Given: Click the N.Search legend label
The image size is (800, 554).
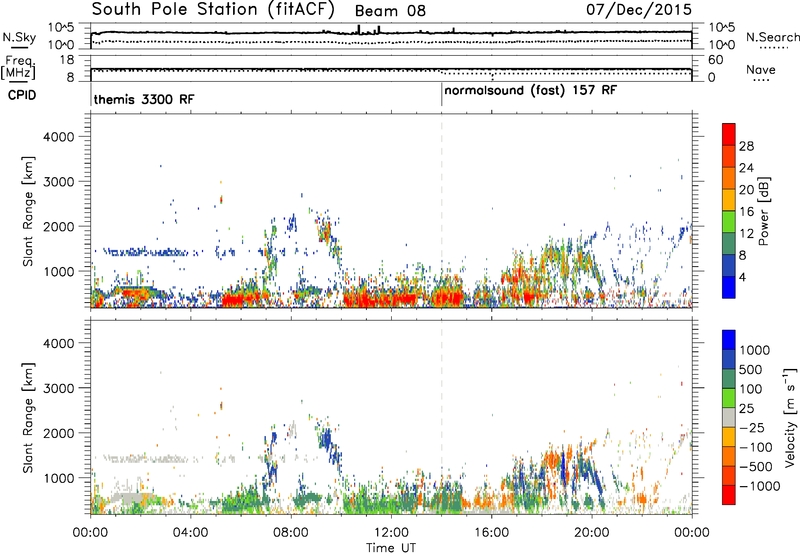Looking at the screenshot, I should tap(772, 37).
